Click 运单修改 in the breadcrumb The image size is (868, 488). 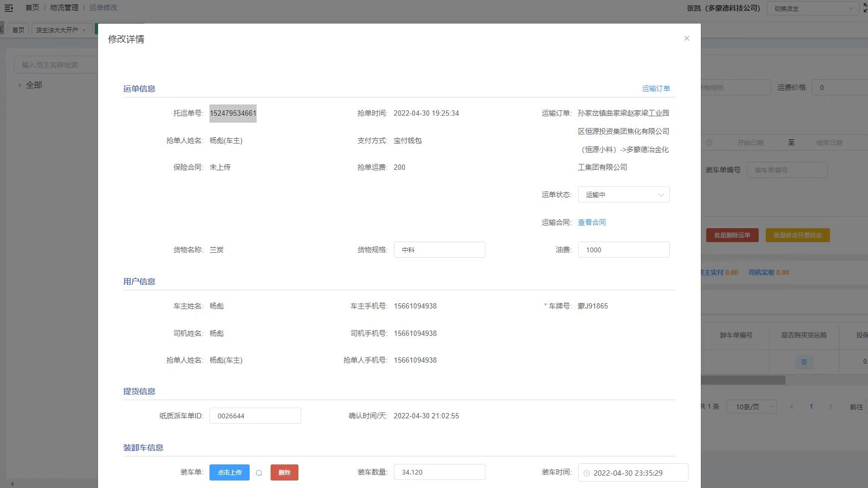pos(103,7)
